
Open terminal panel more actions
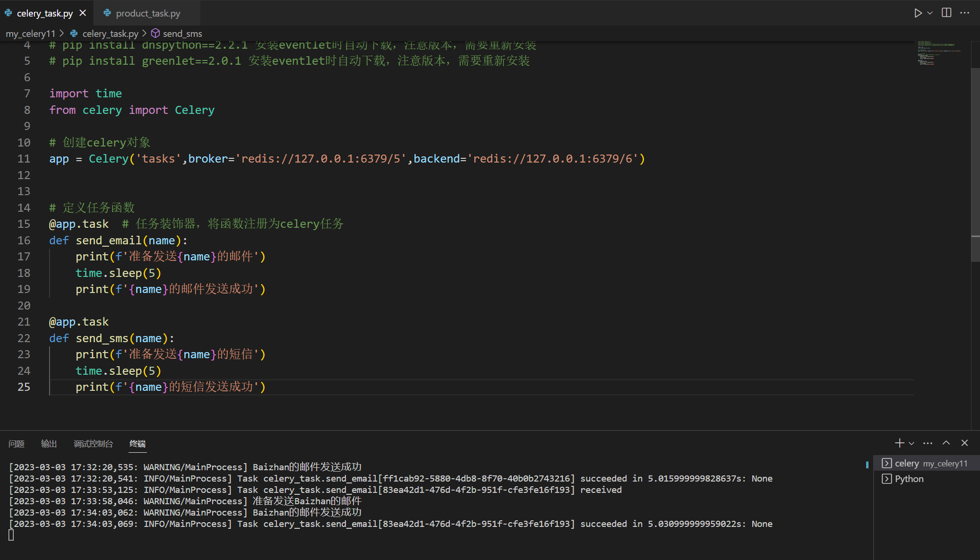pos(928,443)
